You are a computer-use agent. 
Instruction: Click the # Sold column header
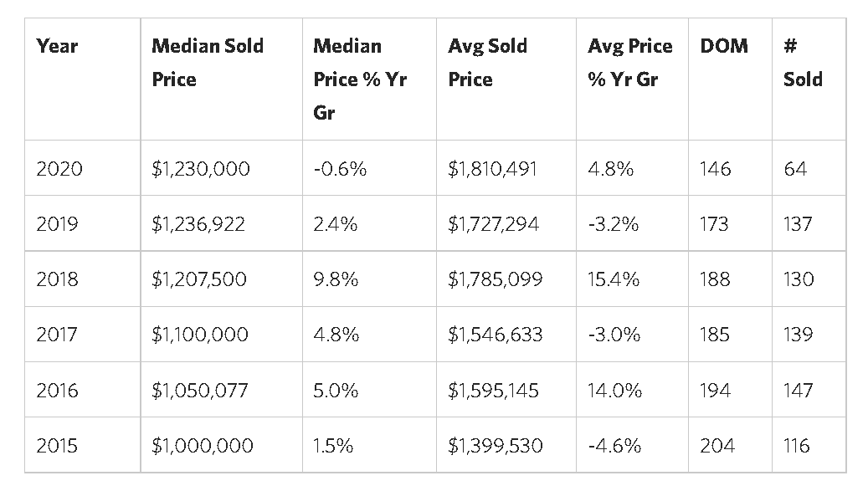[x=803, y=63]
